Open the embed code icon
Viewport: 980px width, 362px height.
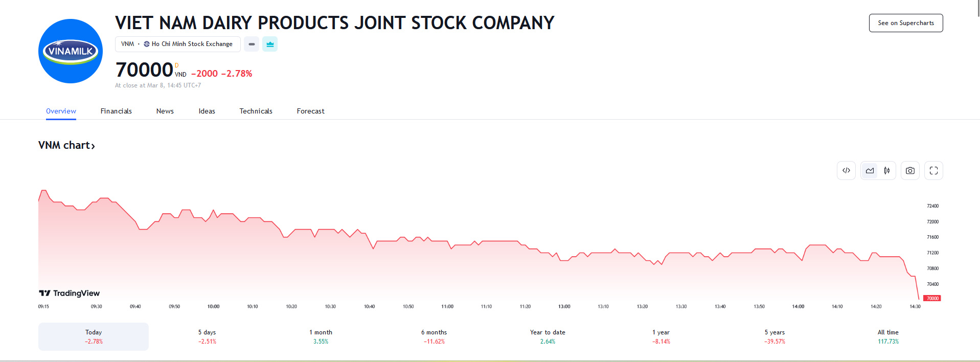pyautogui.click(x=846, y=171)
